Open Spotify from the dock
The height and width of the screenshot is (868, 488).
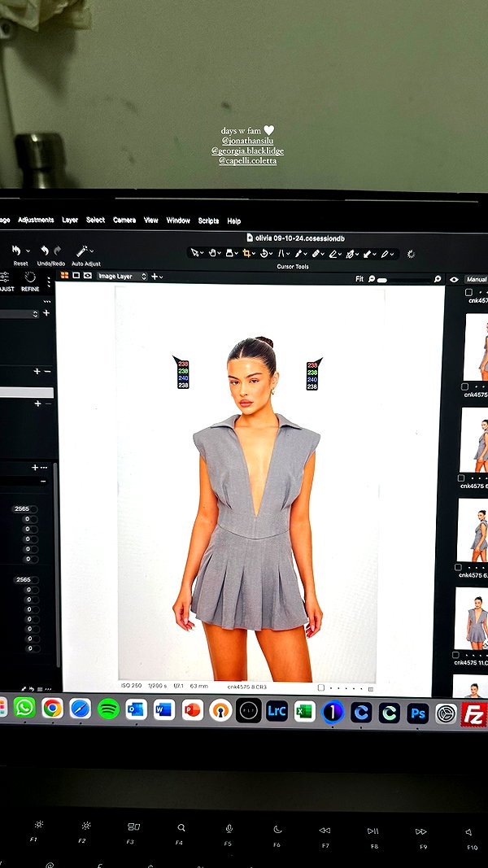108,709
